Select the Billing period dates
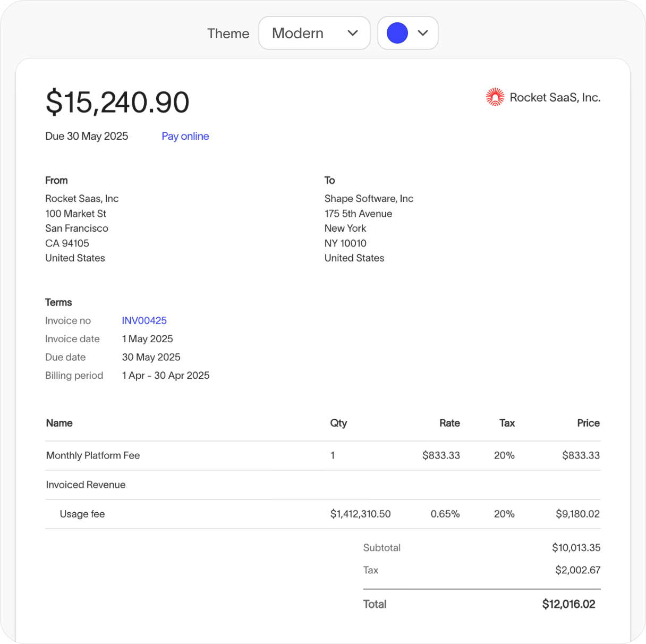This screenshot has height=644, width=646. tap(166, 375)
